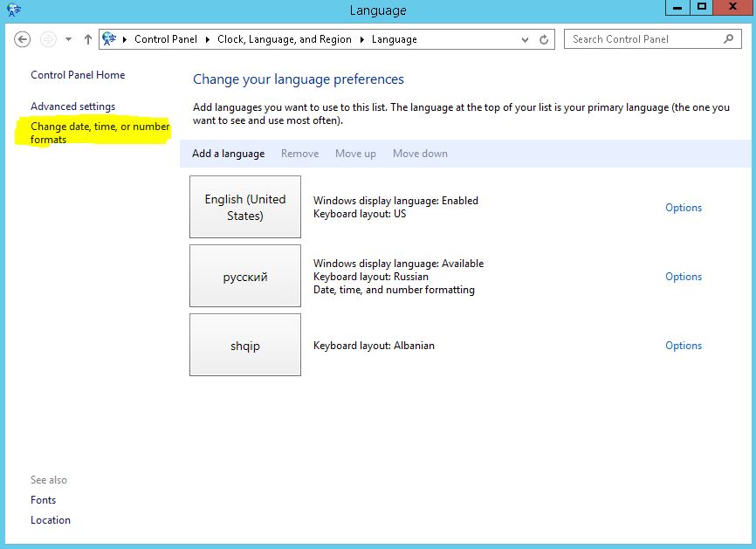Image resolution: width=756 pixels, height=549 pixels.
Task: Click the Language icon in address bar
Action: click(109, 39)
